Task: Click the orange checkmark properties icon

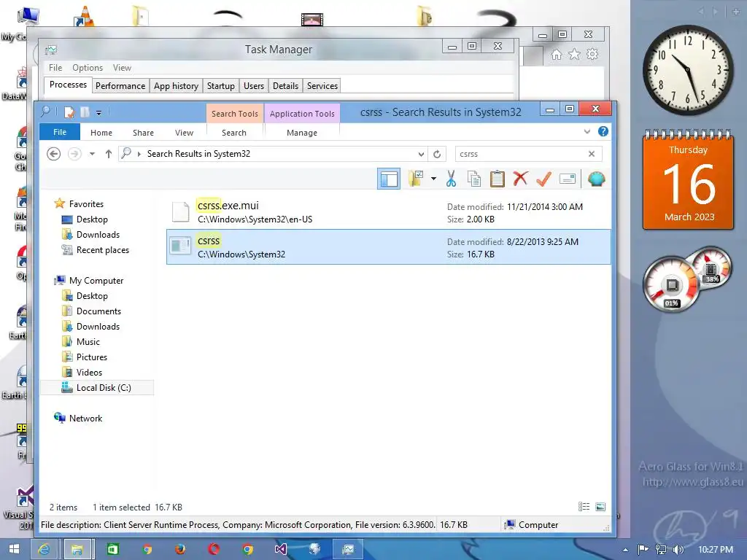Action: point(543,179)
